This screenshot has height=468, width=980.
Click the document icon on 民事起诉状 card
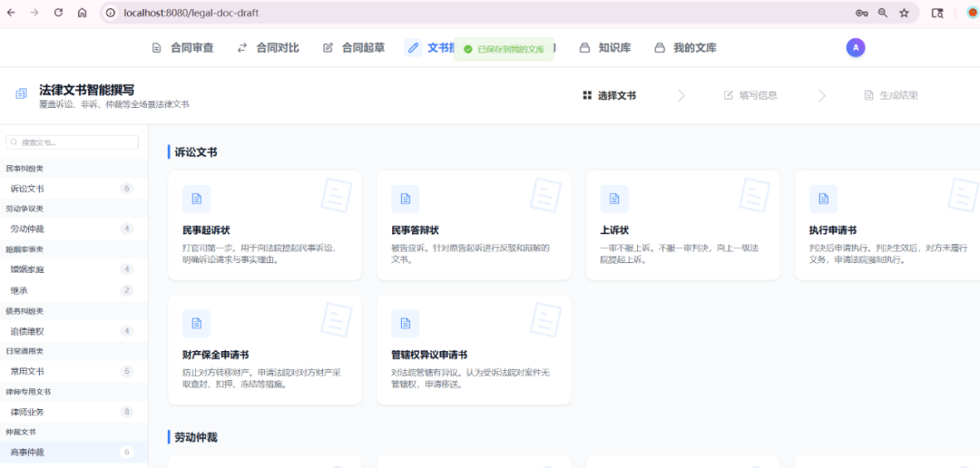[197, 199]
